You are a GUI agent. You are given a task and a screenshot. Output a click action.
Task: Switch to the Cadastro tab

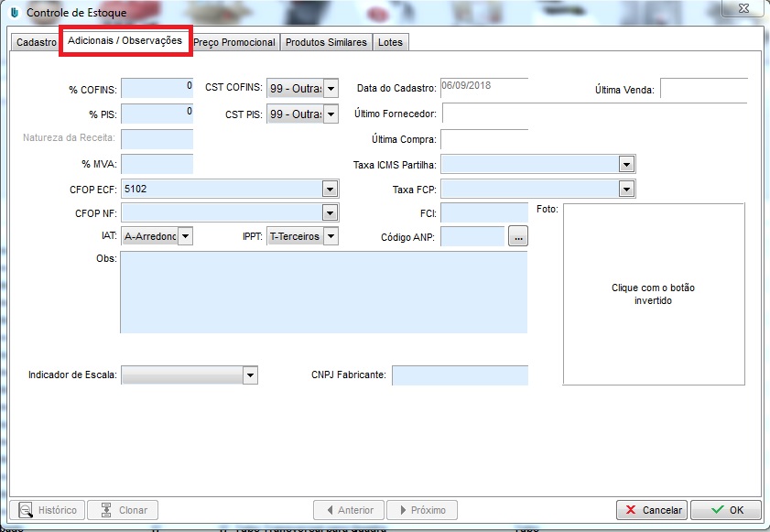click(x=37, y=43)
